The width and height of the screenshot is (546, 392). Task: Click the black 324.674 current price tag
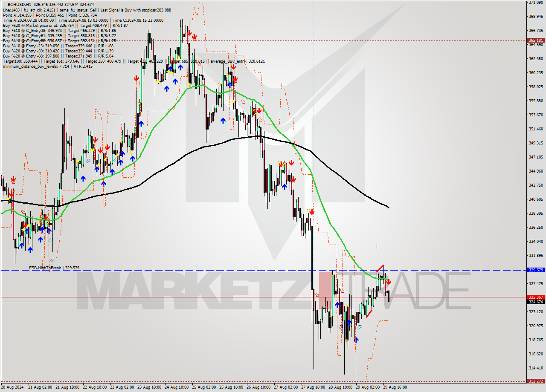(535, 302)
